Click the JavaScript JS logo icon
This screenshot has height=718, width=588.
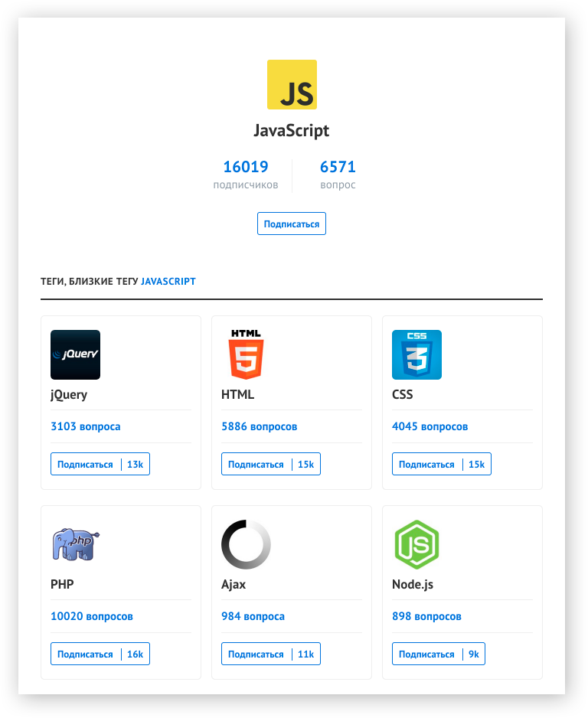[x=292, y=85]
